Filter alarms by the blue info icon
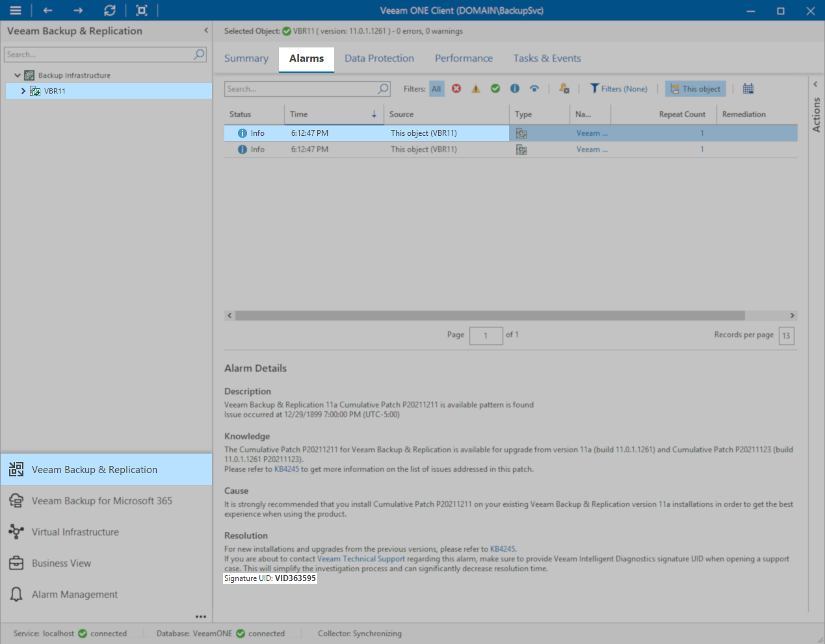The image size is (825, 644). [x=515, y=88]
